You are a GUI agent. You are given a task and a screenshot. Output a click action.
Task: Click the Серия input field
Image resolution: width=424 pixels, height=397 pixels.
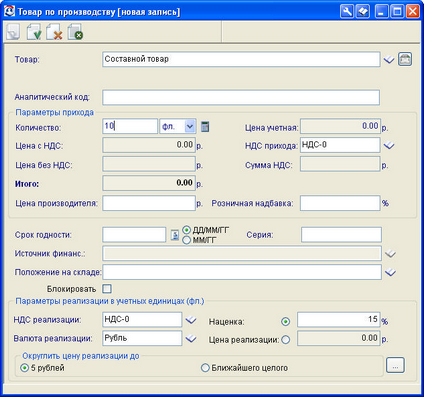(x=341, y=235)
